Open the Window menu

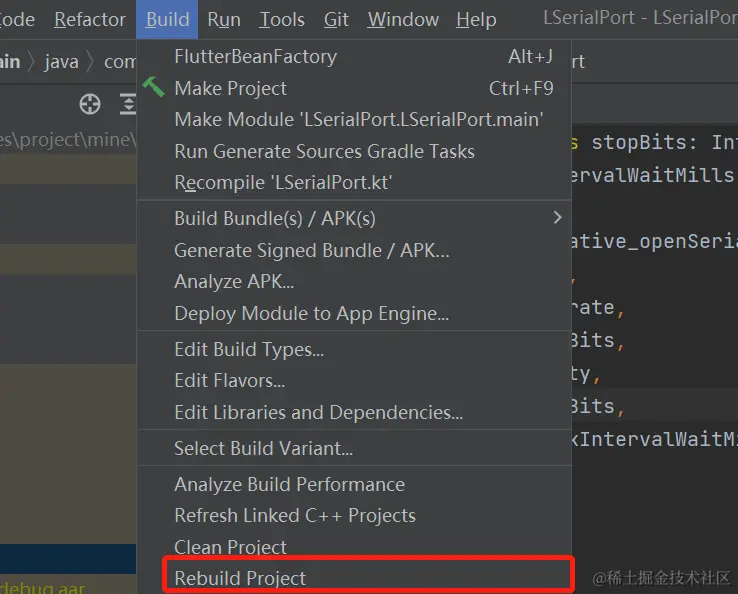pos(403,19)
